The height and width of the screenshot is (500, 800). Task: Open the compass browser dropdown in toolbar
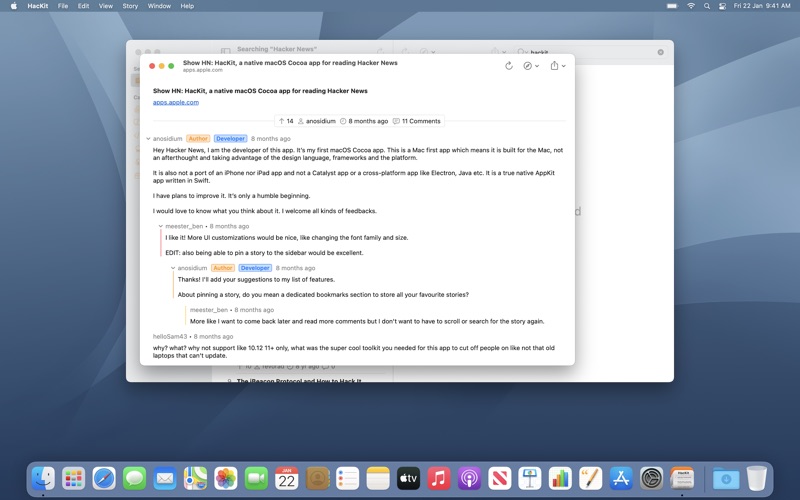click(531, 66)
